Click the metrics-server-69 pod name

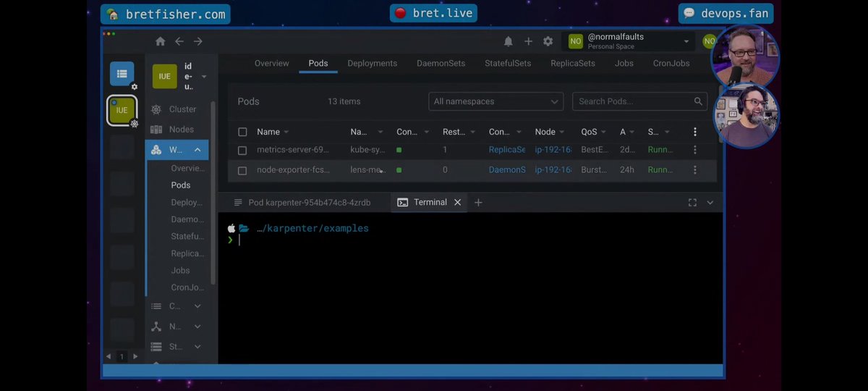point(293,150)
